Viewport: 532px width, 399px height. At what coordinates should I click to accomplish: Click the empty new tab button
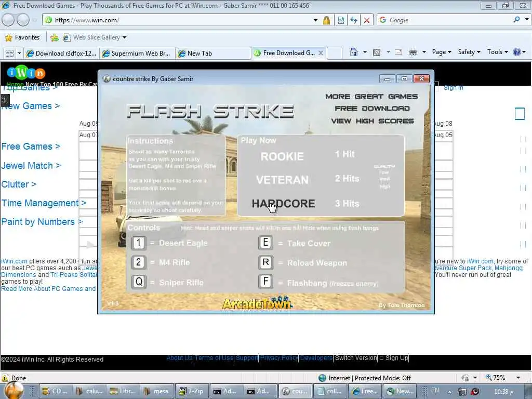coord(335,54)
